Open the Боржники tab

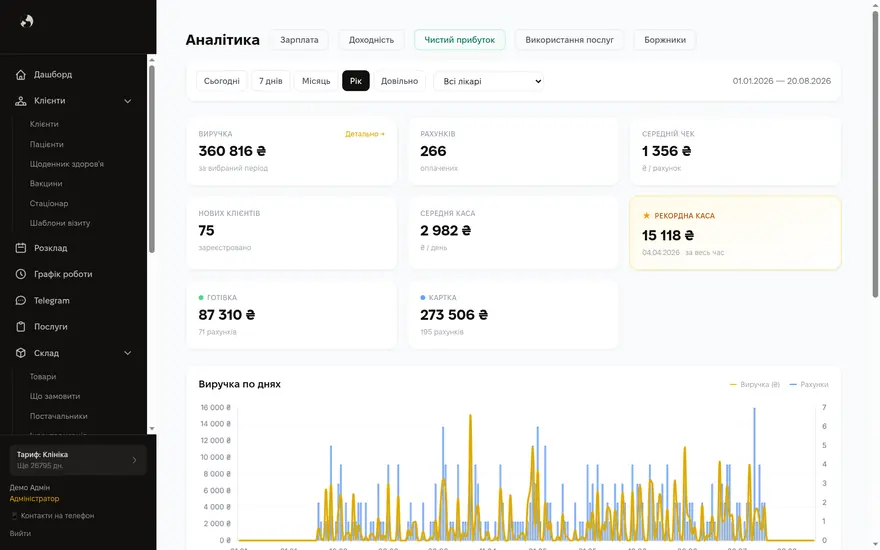coord(664,40)
